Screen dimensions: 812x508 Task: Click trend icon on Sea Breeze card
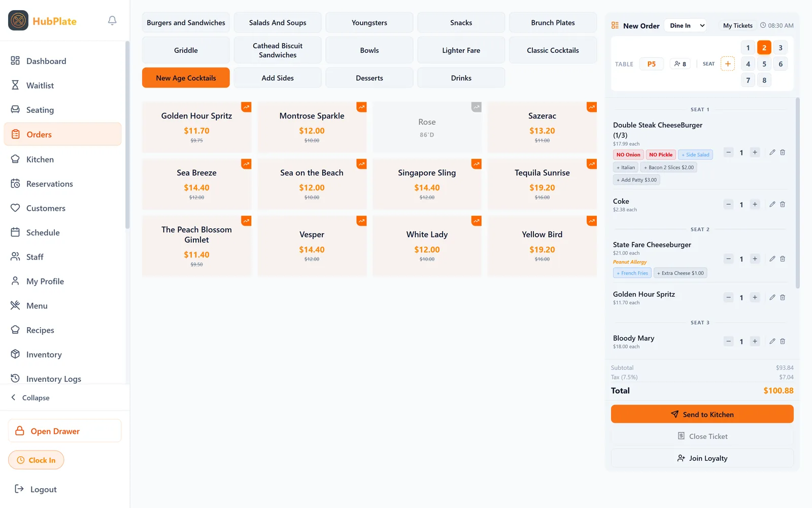(x=246, y=164)
